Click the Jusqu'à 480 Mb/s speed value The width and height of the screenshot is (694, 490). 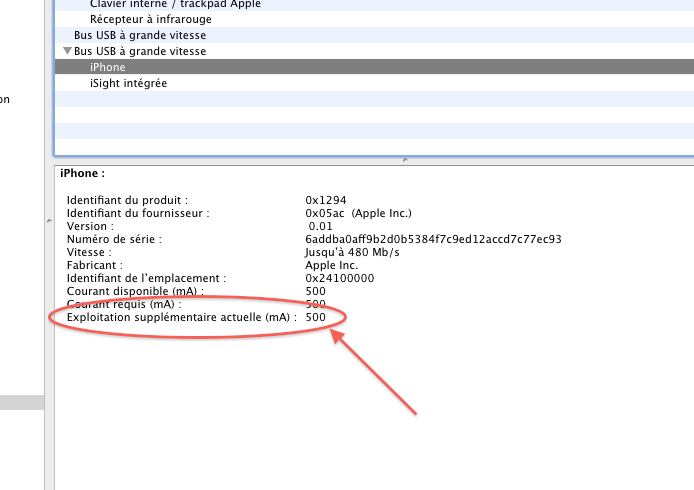pyautogui.click(x=352, y=252)
